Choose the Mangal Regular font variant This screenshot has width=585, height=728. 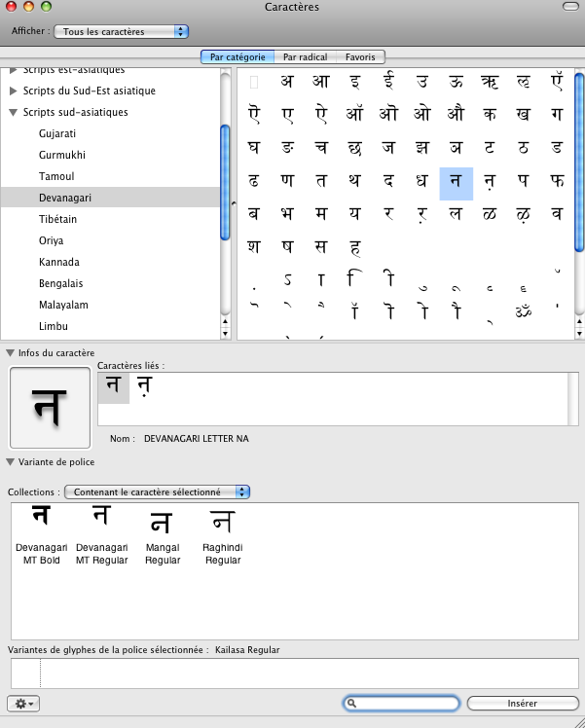click(x=163, y=539)
